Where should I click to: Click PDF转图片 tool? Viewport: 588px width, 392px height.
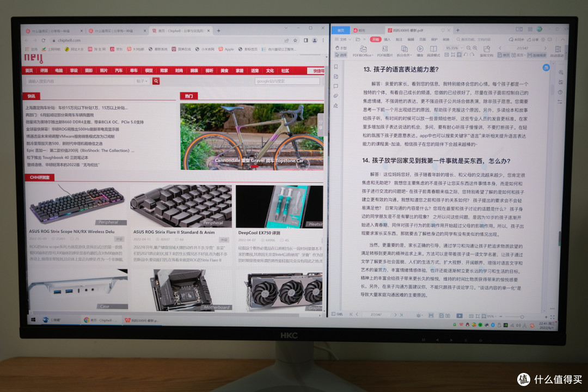click(x=385, y=51)
